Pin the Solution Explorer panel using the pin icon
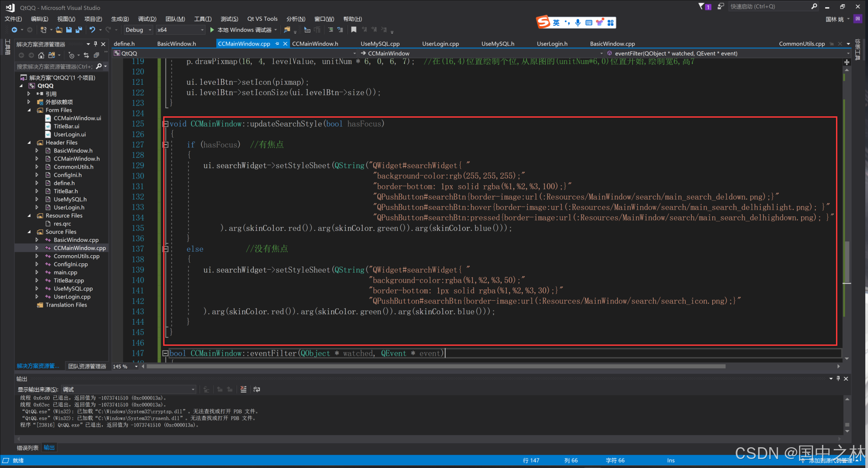Image resolution: width=868 pixels, height=468 pixels. [96, 44]
